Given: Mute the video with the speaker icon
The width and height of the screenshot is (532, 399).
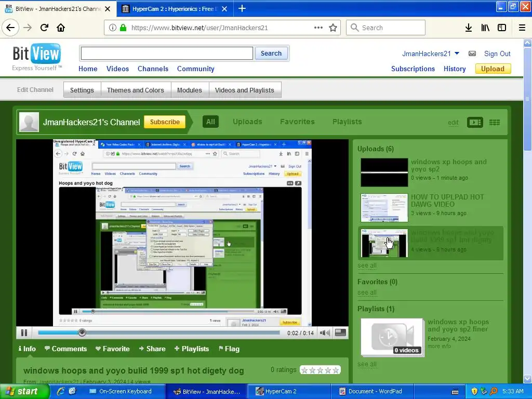Looking at the screenshot, I should (x=325, y=333).
